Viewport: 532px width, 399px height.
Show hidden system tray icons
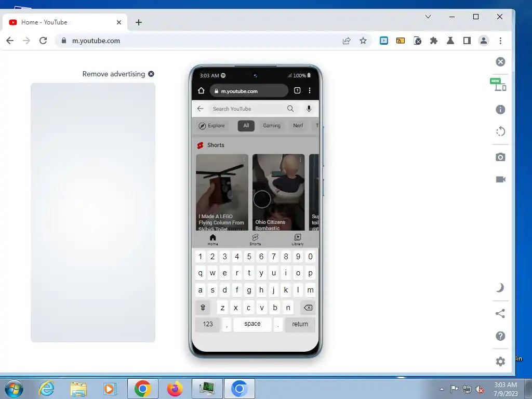tap(442, 389)
